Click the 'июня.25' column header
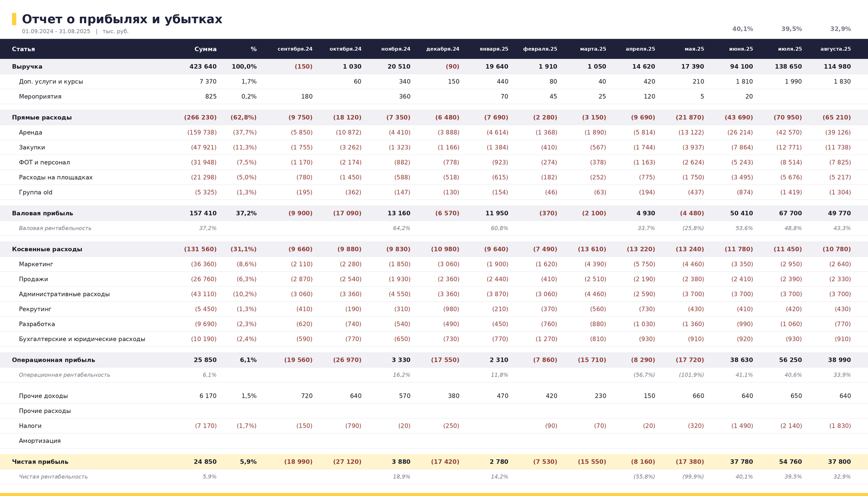 pos(741,49)
